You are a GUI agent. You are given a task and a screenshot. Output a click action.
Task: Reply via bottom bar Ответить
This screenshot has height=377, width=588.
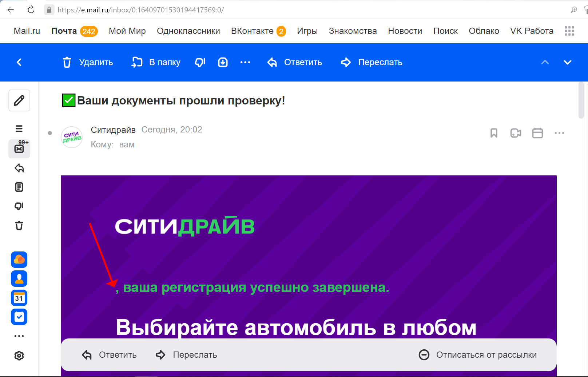109,355
